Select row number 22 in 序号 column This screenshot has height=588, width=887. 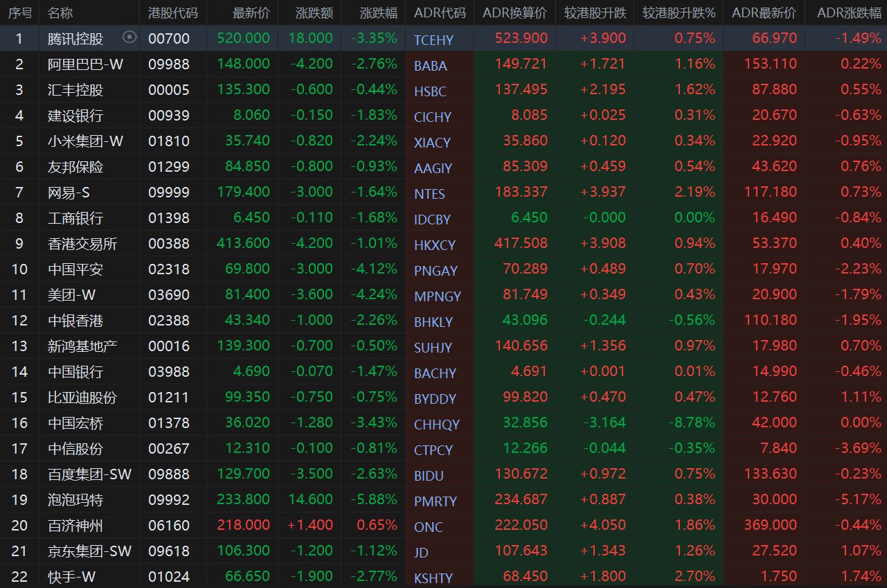[x=19, y=577]
